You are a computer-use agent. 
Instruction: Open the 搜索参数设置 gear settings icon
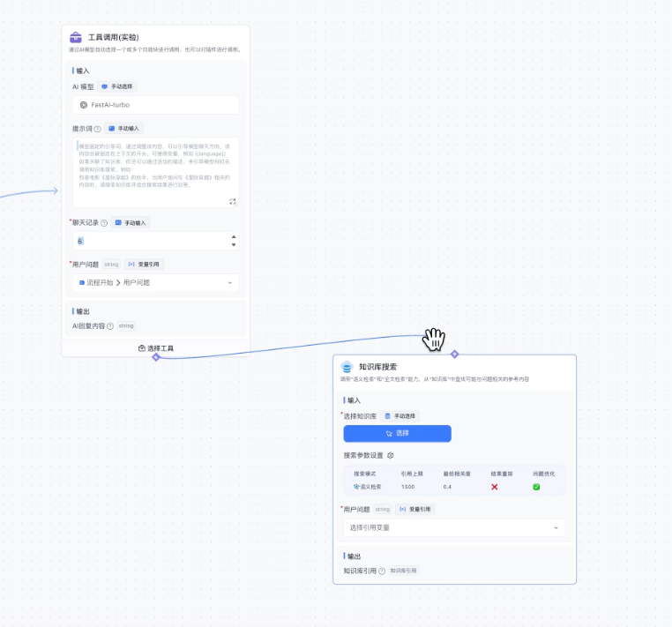pos(391,455)
